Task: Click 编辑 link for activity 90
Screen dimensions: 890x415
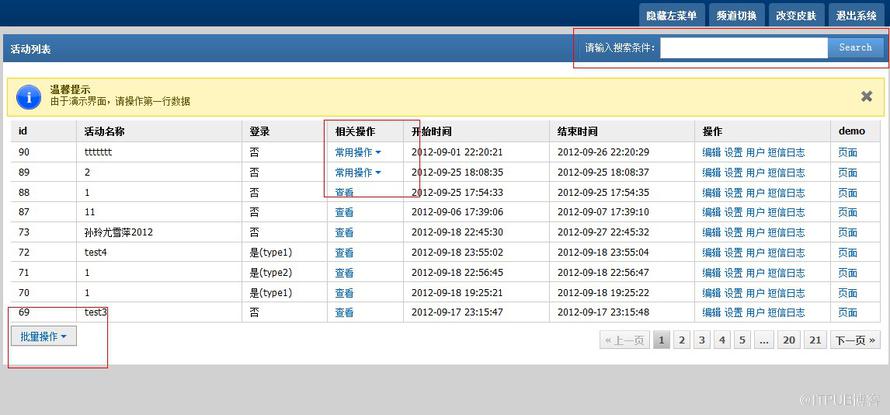Action: [711, 152]
